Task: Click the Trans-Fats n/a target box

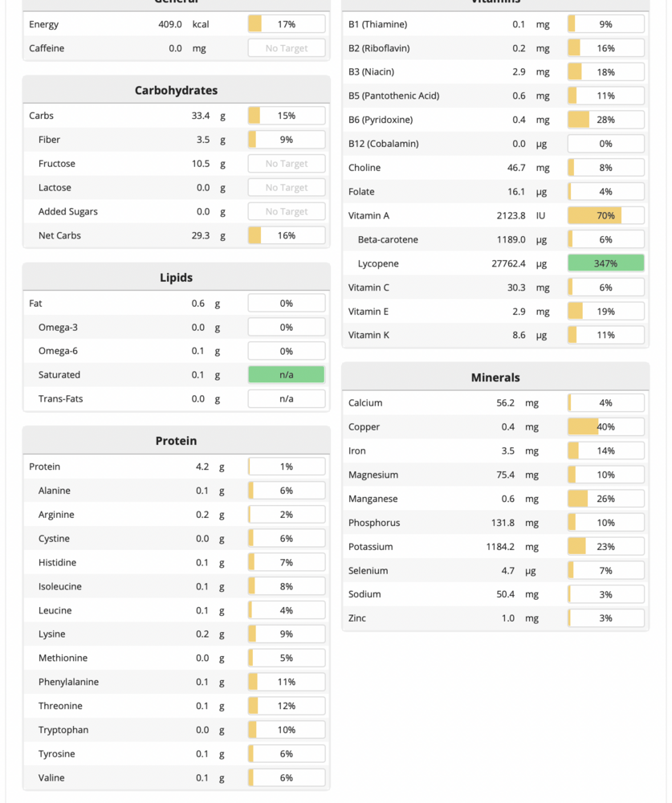Action: point(287,399)
